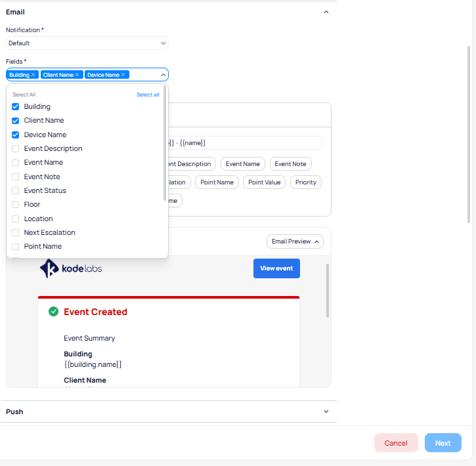
Task: Click the green Event Created checkmark icon
Action: click(54, 312)
